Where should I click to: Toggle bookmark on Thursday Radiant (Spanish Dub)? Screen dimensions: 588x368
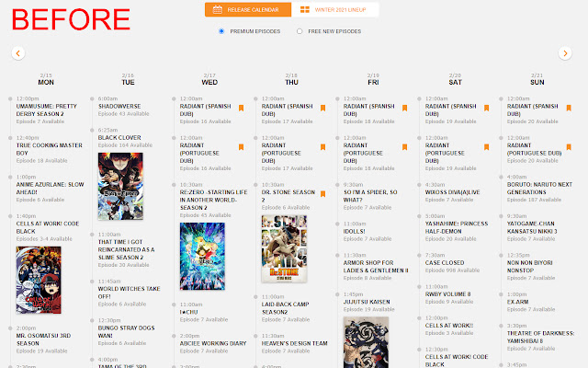pyautogui.click(x=322, y=109)
